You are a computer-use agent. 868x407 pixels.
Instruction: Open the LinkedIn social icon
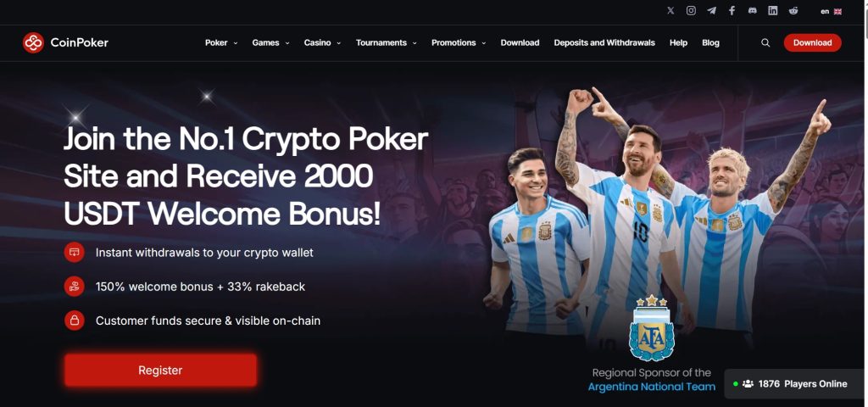(x=773, y=10)
